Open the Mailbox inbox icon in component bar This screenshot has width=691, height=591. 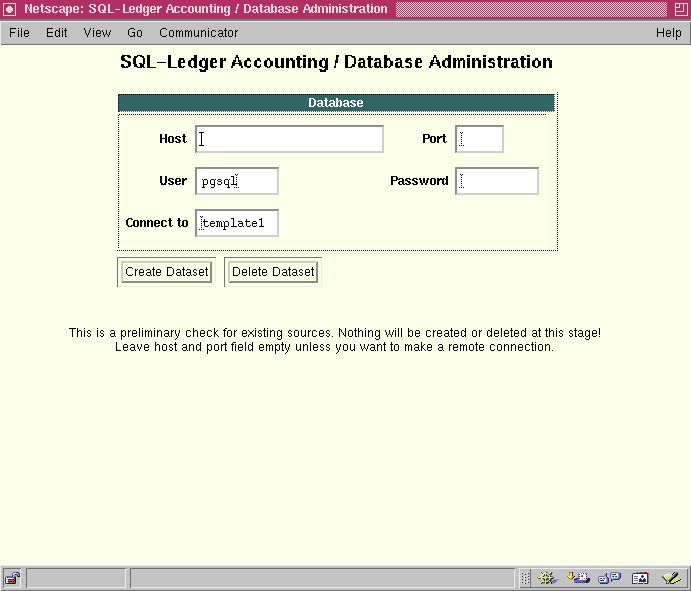click(x=578, y=577)
